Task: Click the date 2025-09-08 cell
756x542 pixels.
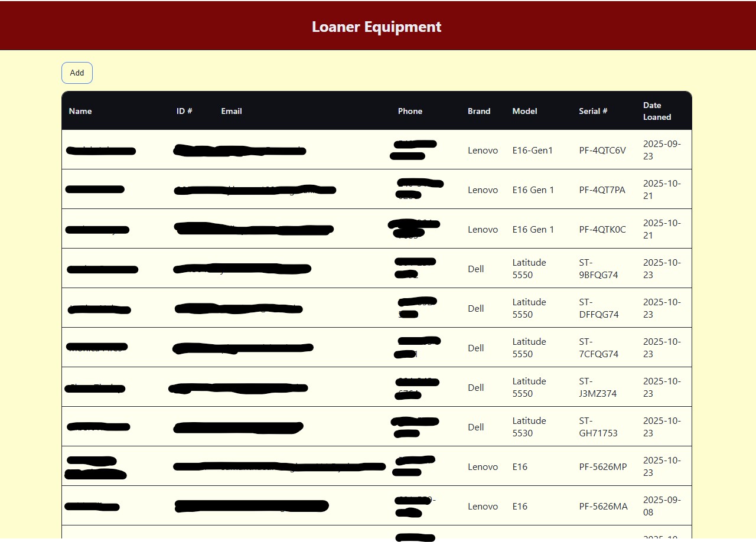Action: pos(660,506)
